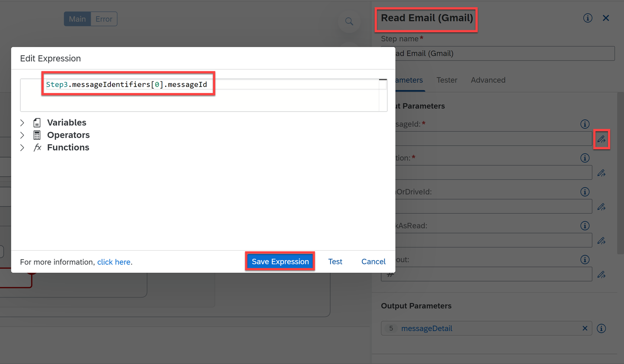624x364 pixels.
Task: Show info for timeout parameter
Action: point(585,260)
